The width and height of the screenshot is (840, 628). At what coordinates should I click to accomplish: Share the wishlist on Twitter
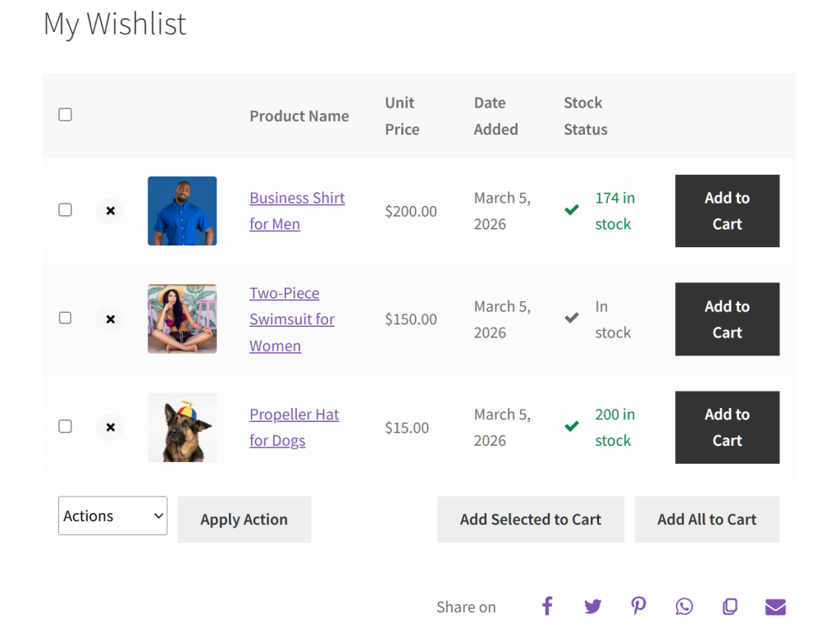pos(593,606)
